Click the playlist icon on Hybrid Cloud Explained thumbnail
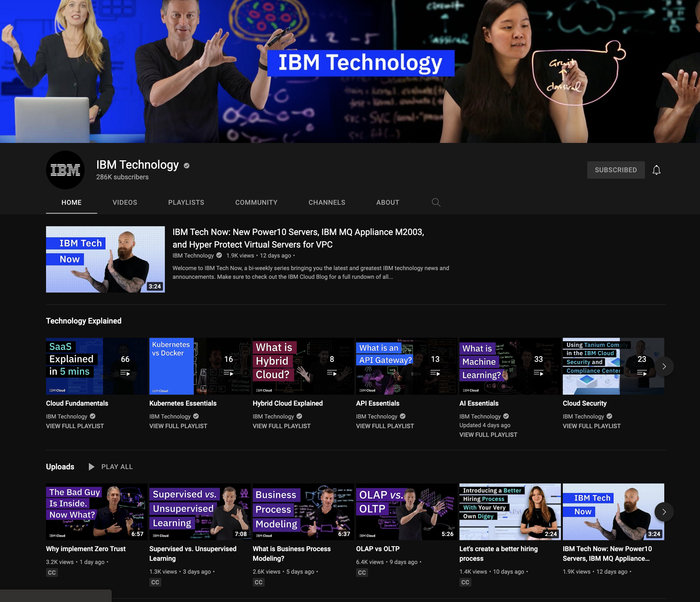 pyautogui.click(x=332, y=373)
